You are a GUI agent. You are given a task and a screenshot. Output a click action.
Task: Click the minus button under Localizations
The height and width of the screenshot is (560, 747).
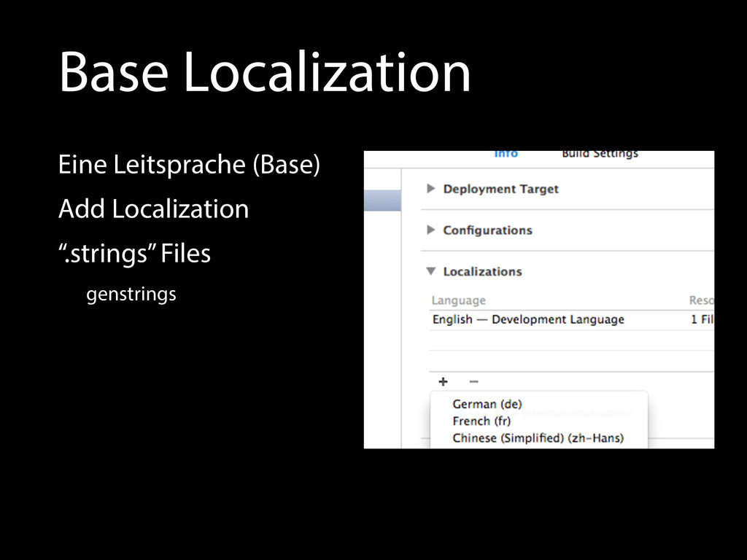(x=473, y=381)
